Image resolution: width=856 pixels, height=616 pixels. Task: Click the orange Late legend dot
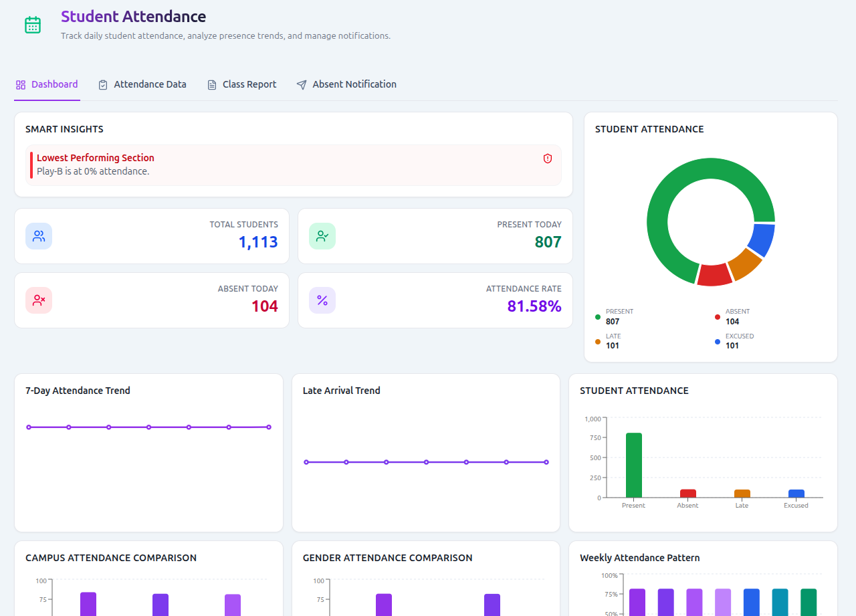pos(598,341)
